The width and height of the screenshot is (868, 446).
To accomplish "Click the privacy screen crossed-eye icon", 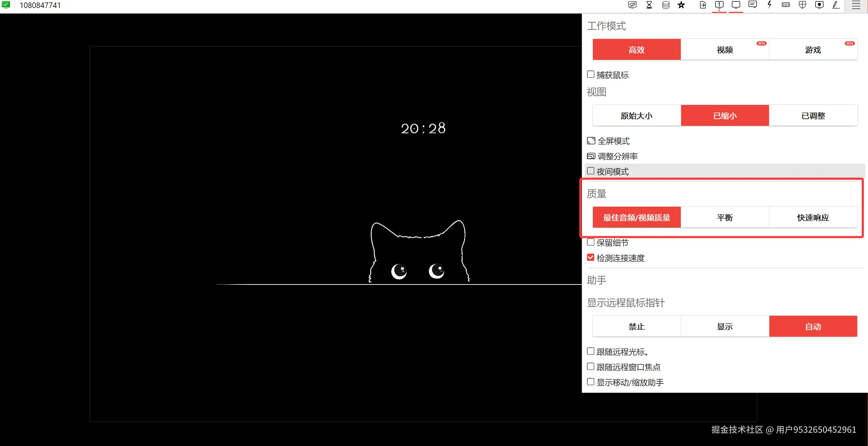I will [x=632, y=5].
